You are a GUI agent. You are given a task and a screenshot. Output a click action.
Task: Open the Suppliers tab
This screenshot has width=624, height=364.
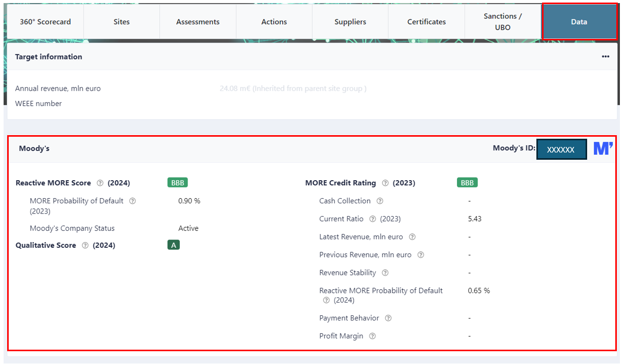click(x=350, y=22)
